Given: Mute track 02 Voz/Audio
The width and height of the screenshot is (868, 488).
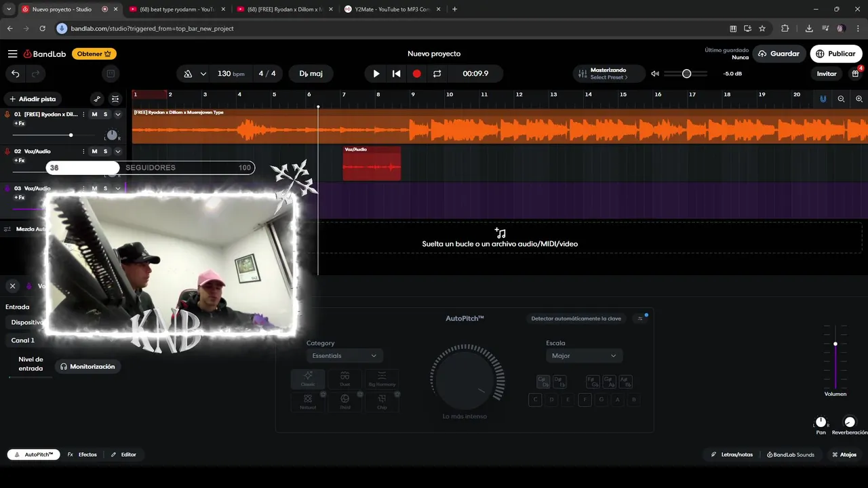Looking at the screenshot, I should (x=94, y=151).
